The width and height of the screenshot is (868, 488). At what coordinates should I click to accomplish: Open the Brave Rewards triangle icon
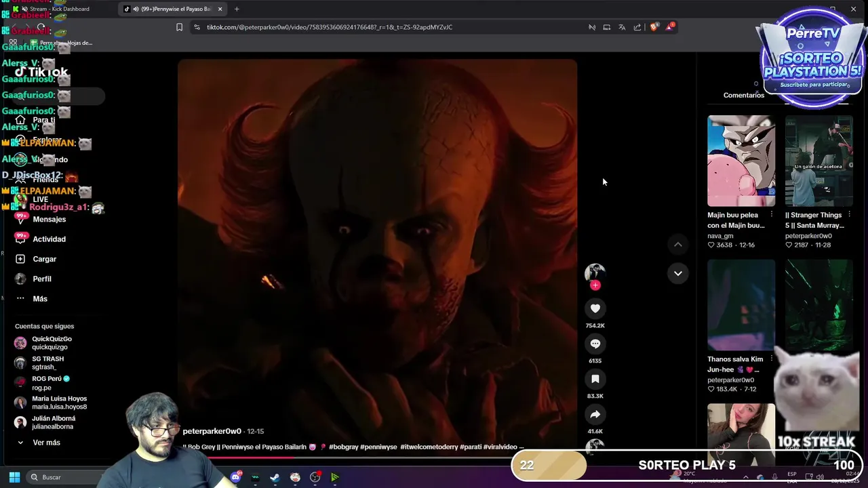[670, 26]
